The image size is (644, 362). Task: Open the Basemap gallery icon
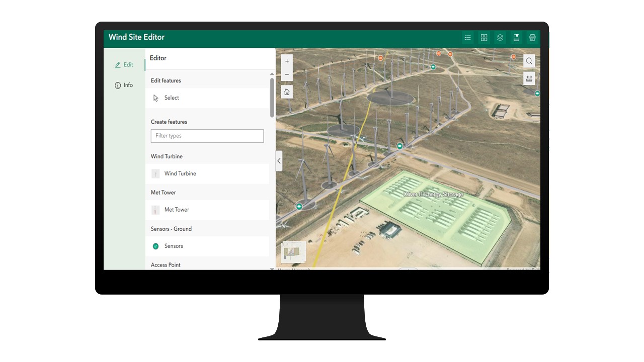pyautogui.click(x=484, y=37)
